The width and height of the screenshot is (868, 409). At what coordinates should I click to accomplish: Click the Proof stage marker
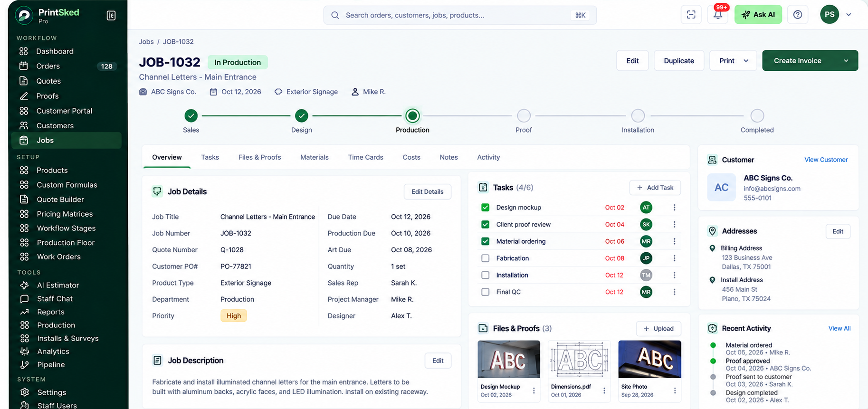tap(524, 115)
